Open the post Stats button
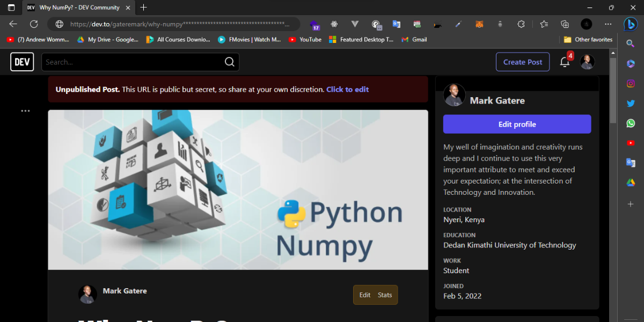Image resolution: width=644 pixels, height=322 pixels. [x=385, y=295]
